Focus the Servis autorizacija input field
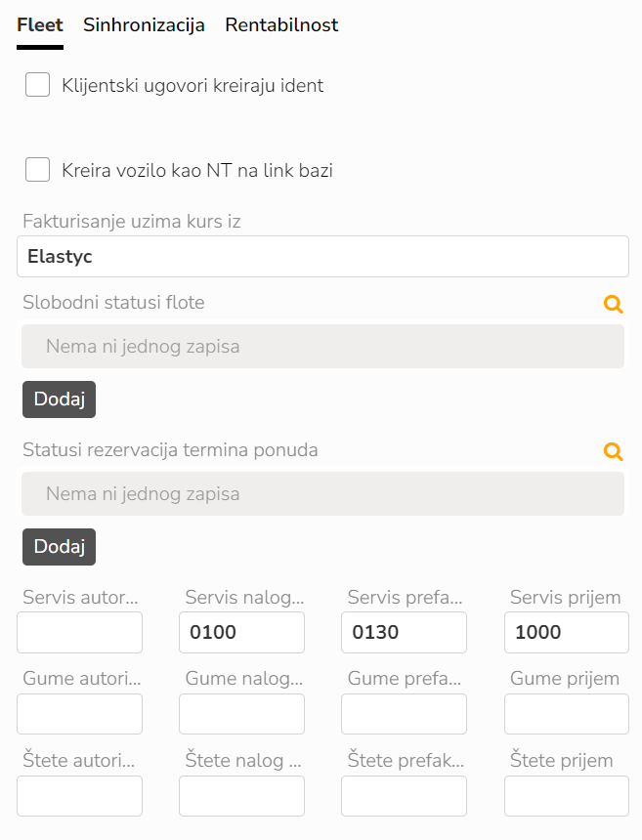 [80, 632]
